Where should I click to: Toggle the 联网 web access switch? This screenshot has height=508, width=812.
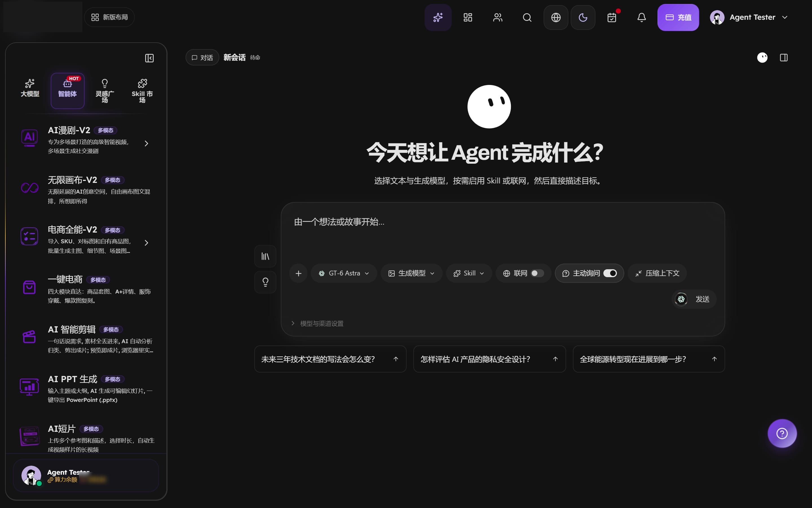coord(537,273)
